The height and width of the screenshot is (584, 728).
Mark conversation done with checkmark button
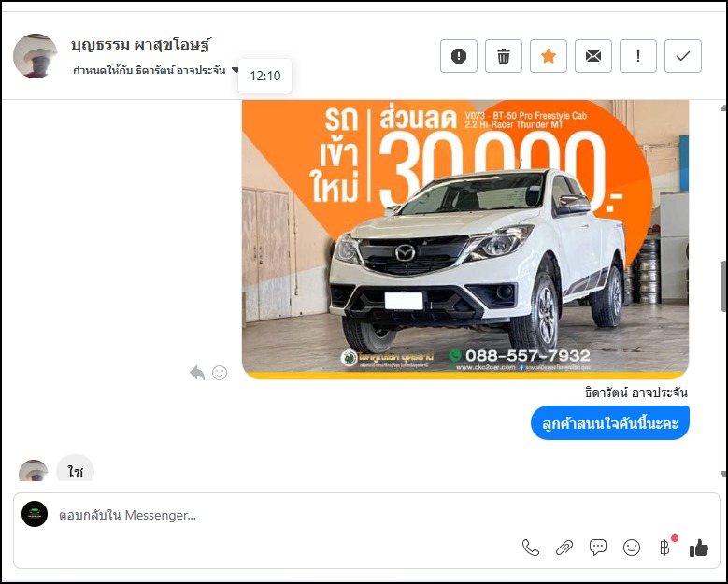point(683,56)
